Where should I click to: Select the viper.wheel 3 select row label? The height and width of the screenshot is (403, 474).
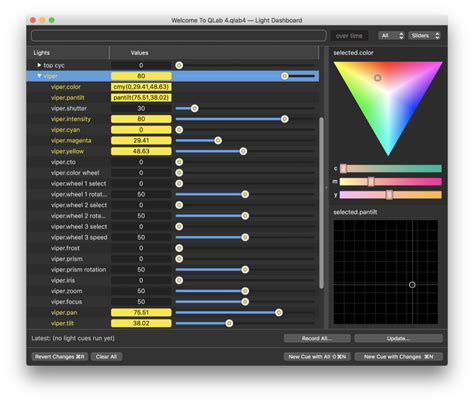tap(79, 227)
